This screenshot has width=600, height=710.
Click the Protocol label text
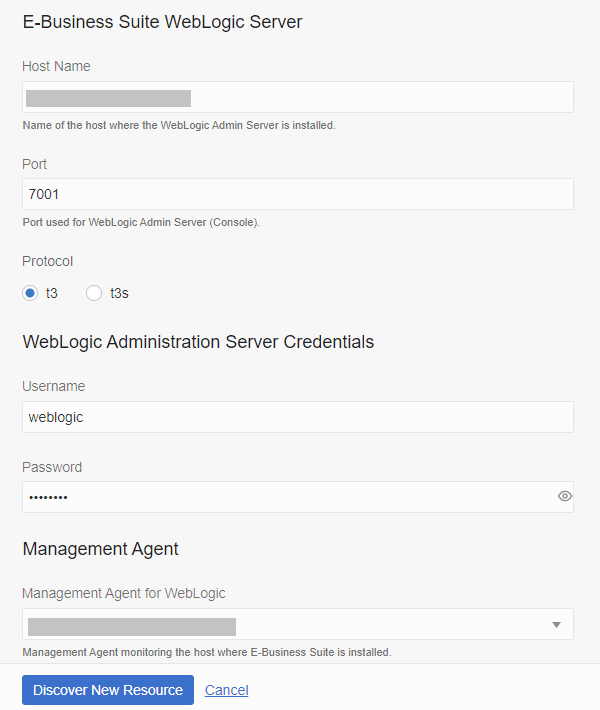pos(47,261)
